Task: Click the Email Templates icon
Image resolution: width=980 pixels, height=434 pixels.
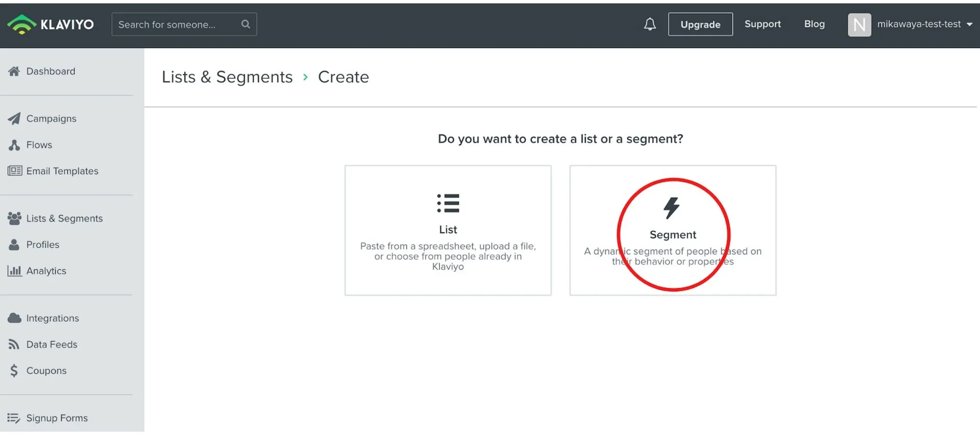Action: point(14,171)
